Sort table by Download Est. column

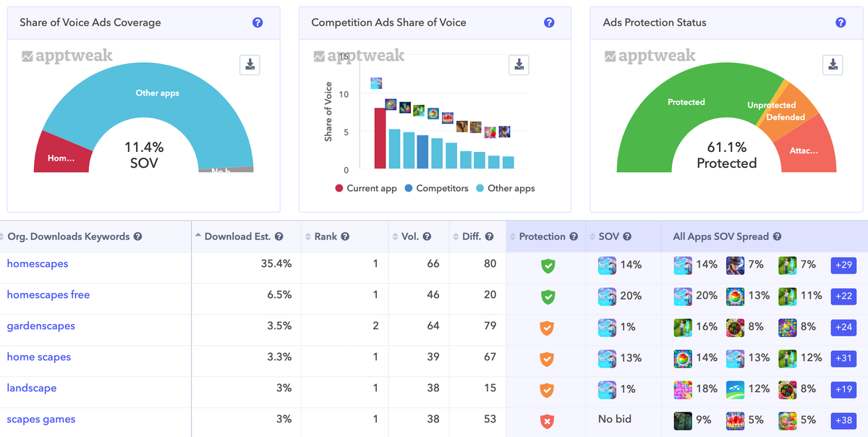(239, 237)
